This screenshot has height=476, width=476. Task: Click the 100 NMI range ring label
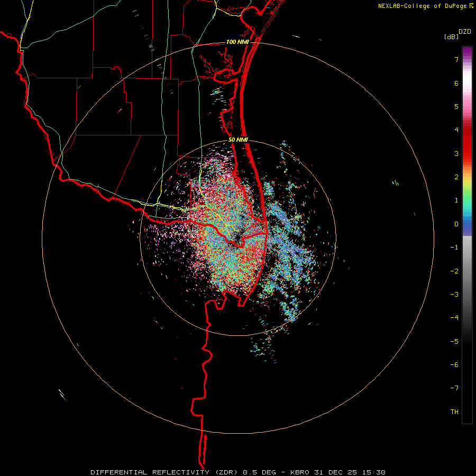coord(237,42)
